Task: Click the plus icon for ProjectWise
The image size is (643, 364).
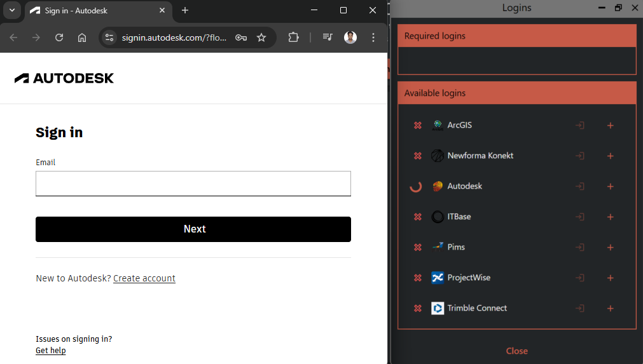Action: click(610, 278)
